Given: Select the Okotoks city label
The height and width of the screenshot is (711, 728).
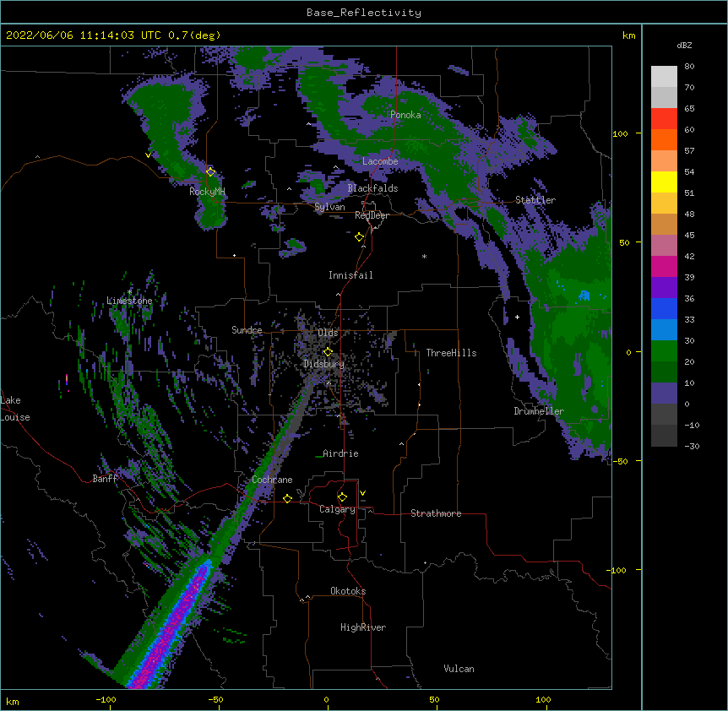Looking at the screenshot, I should pyautogui.click(x=348, y=591).
